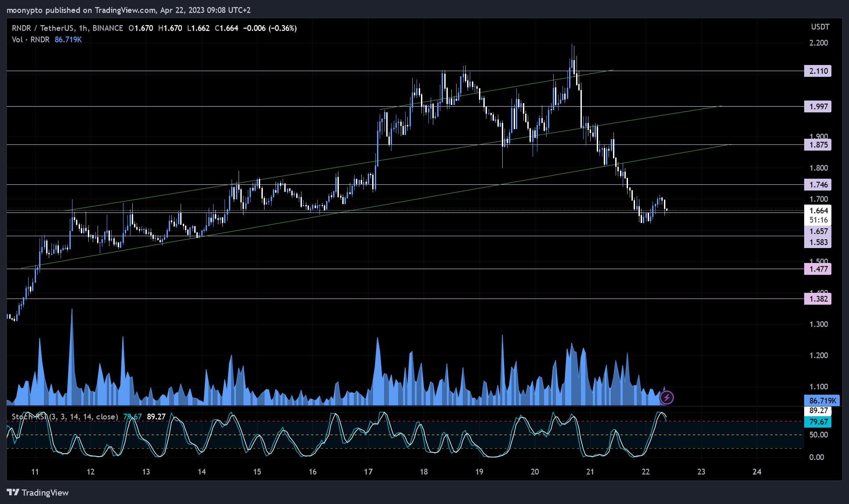Click the 1.997 price level label
The width and height of the screenshot is (849, 504).
pyautogui.click(x=818, y=107)
